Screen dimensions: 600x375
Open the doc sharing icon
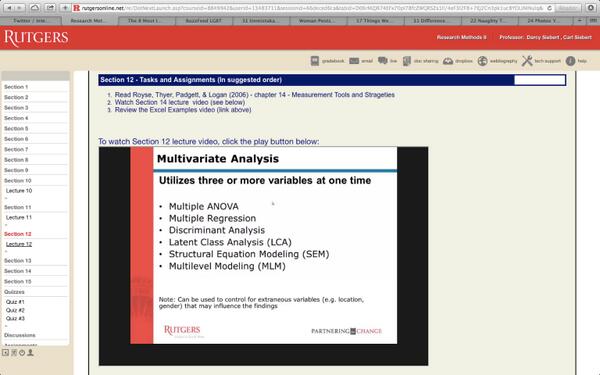pos(407,61)
